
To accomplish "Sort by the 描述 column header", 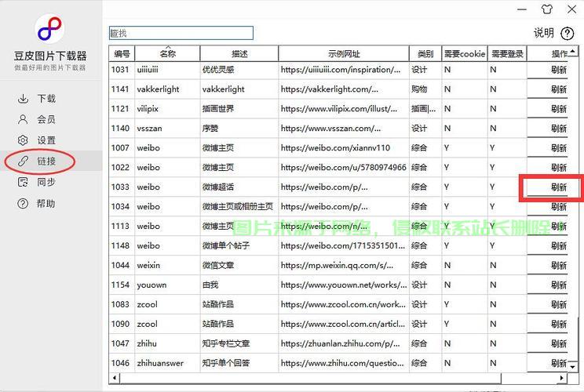I will pyautogui.click(x=239, y=54).
